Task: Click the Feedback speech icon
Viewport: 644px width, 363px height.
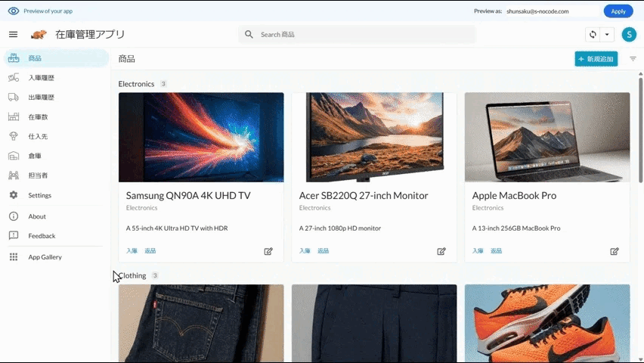Action: 14,235
